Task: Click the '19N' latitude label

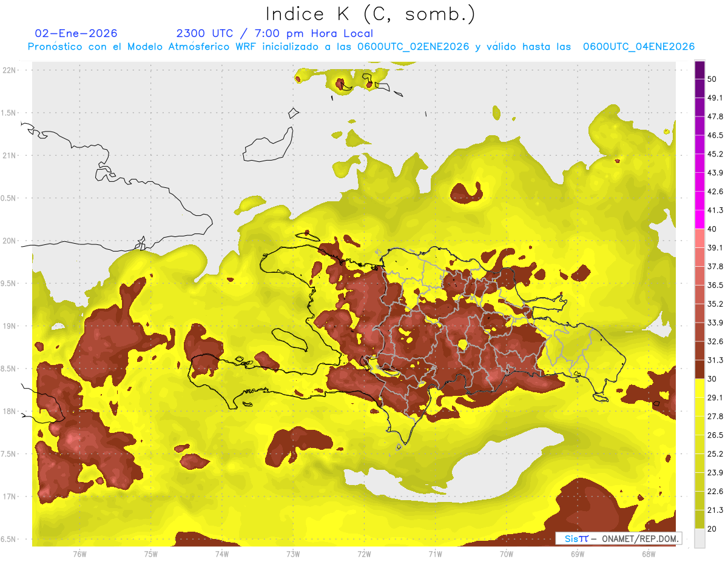Action: 10,326
